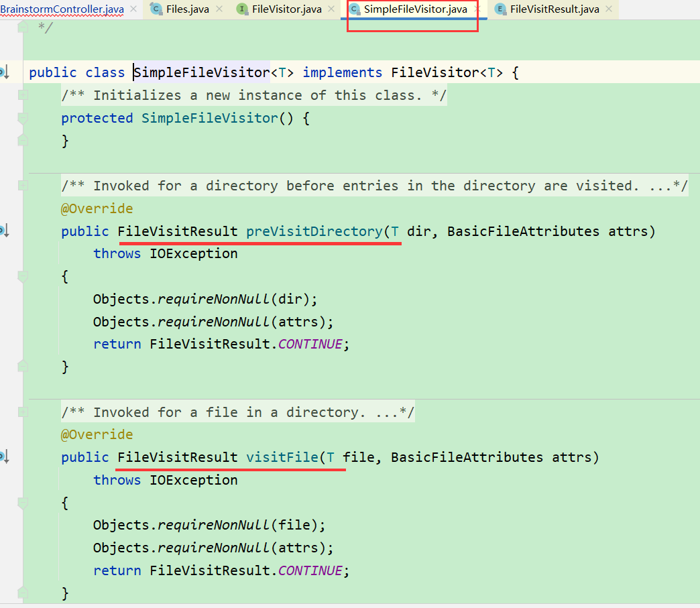Click the protected SimpleFileVisitor() constructor name
Viewport: 700px width, 608px height.
[210, 118]
